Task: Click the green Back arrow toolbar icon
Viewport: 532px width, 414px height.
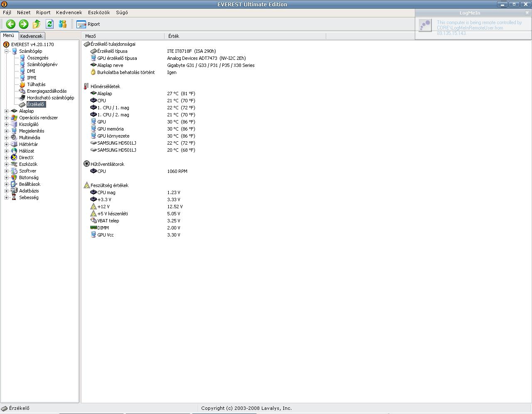Action: 11,24
